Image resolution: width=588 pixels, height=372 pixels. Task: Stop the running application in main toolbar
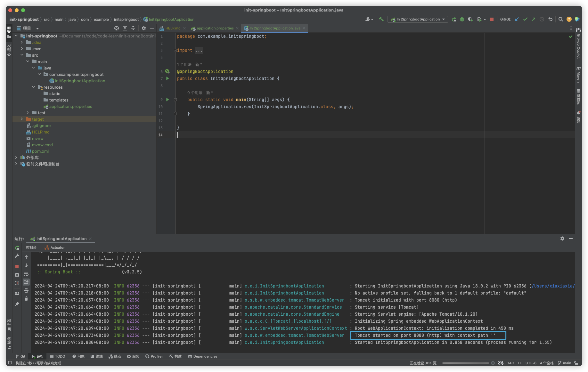point(492,19)
